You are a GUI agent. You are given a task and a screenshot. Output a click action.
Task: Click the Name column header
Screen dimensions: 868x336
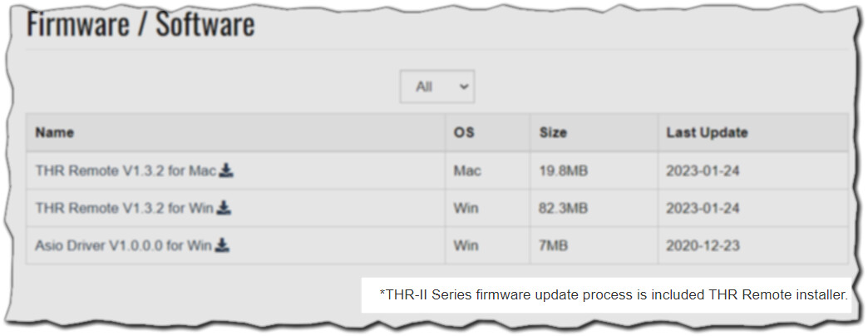(55, 132)
